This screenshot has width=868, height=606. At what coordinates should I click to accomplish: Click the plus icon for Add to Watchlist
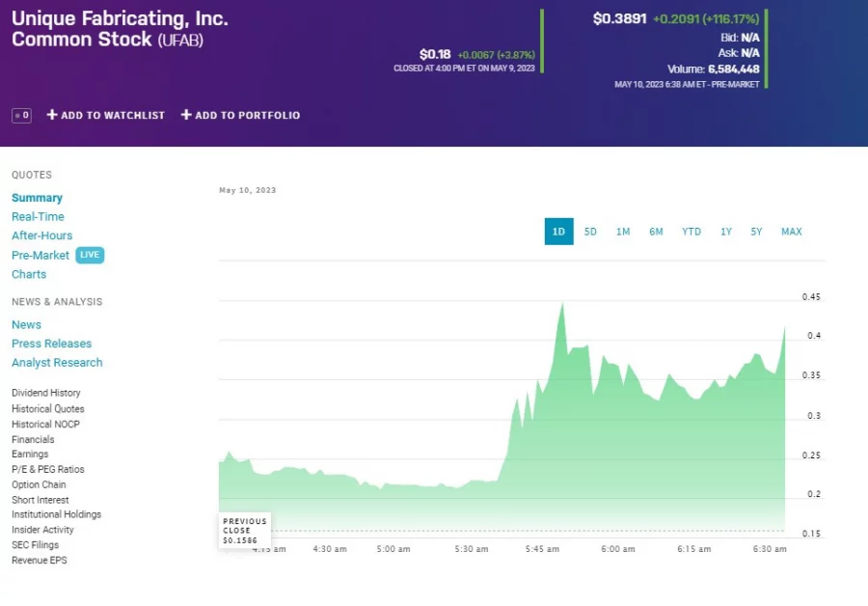pyautogui.click(x=52, y=115)
